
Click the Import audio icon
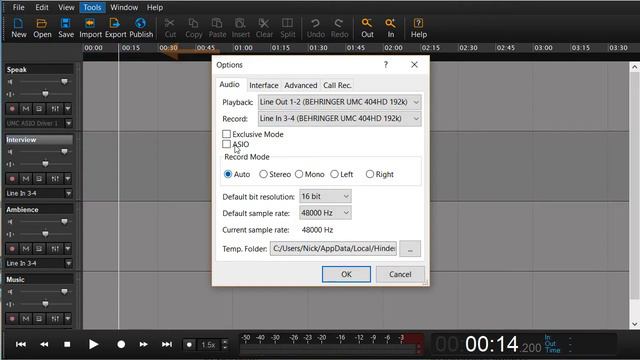[x=90, y=28]
